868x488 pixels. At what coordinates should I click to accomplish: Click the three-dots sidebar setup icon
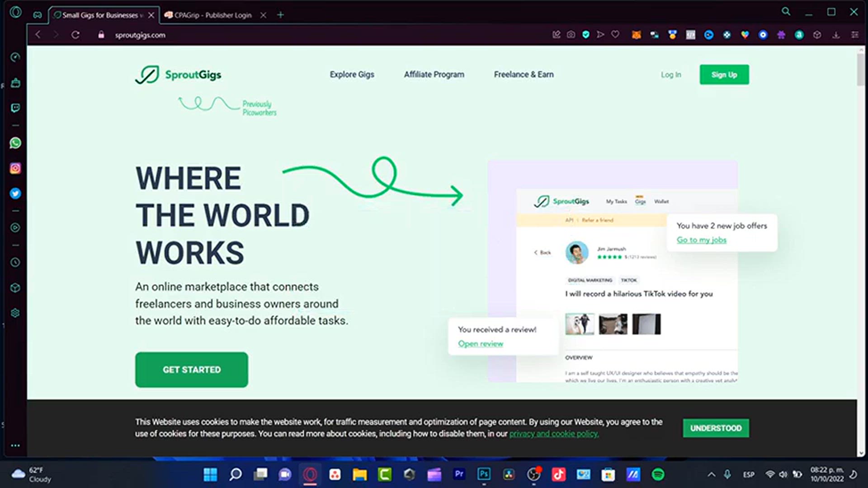click(15, 446)
